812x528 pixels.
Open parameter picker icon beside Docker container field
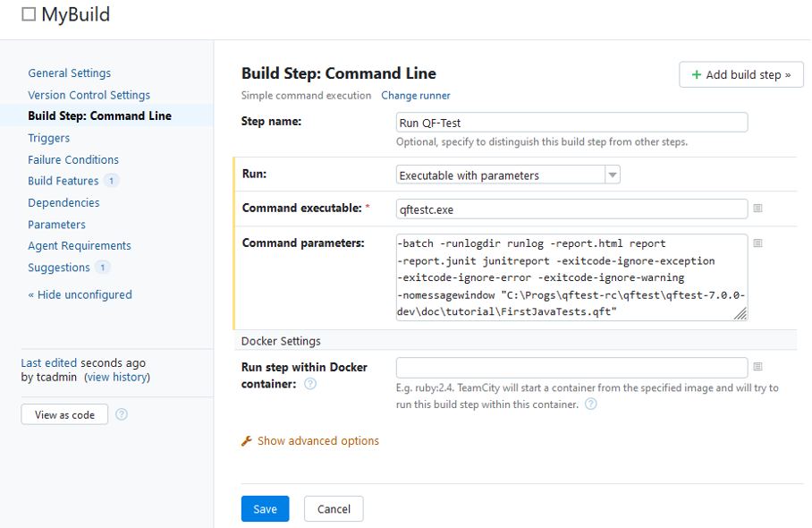coord(757,367)
